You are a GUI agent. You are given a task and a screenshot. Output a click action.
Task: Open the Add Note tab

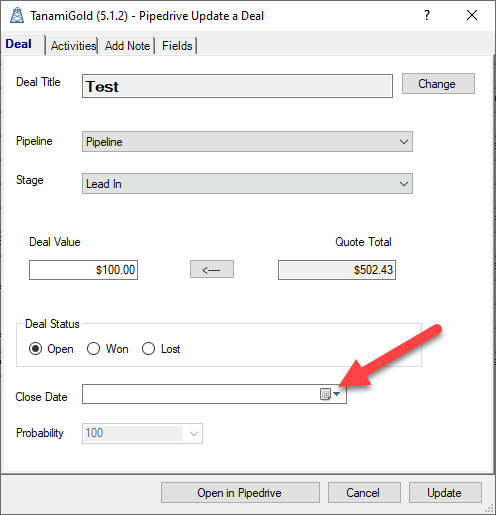(x=127, y=46)
